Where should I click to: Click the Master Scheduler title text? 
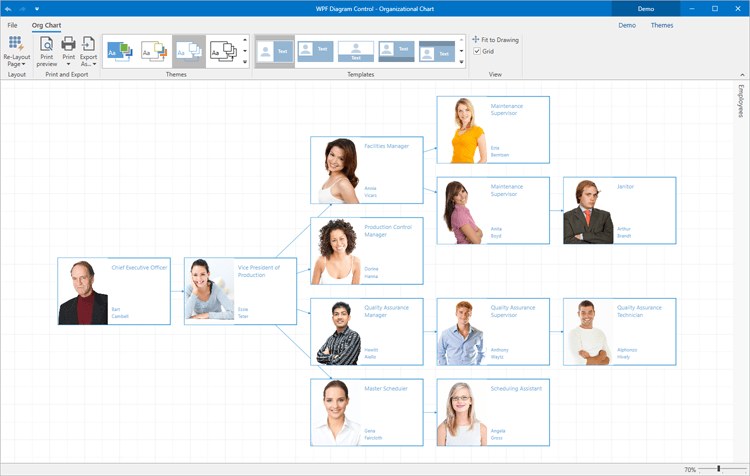386,388
